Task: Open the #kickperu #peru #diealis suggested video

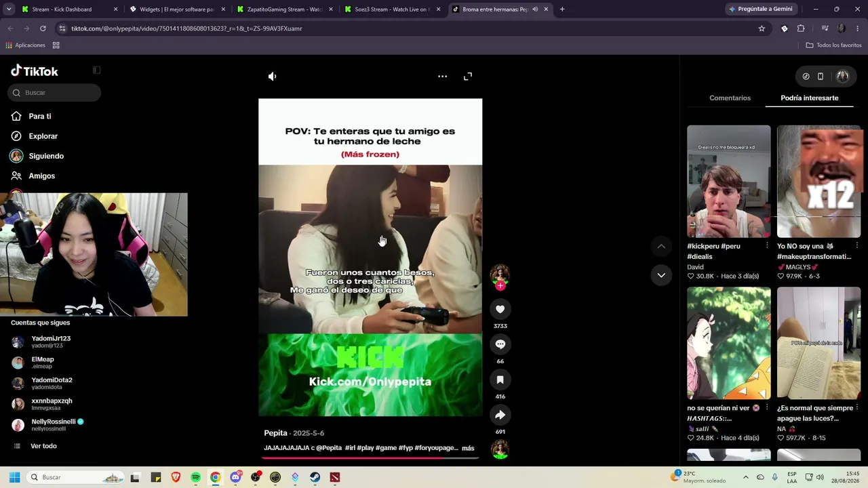Action: click(x=728, y=181)
